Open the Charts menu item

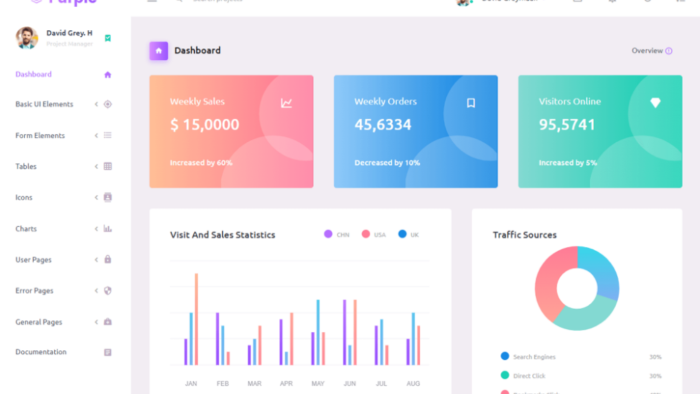[x=26, y=228]
